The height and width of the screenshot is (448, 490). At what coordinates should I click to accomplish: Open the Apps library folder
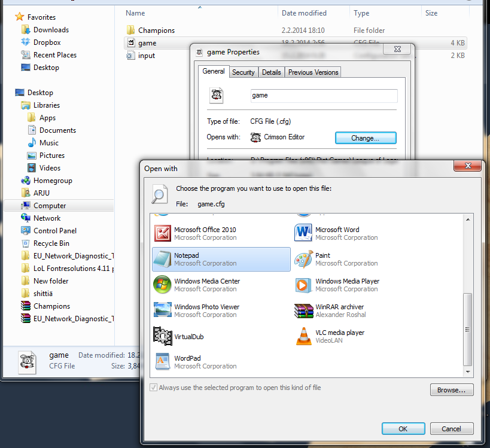tap(47, 118)
